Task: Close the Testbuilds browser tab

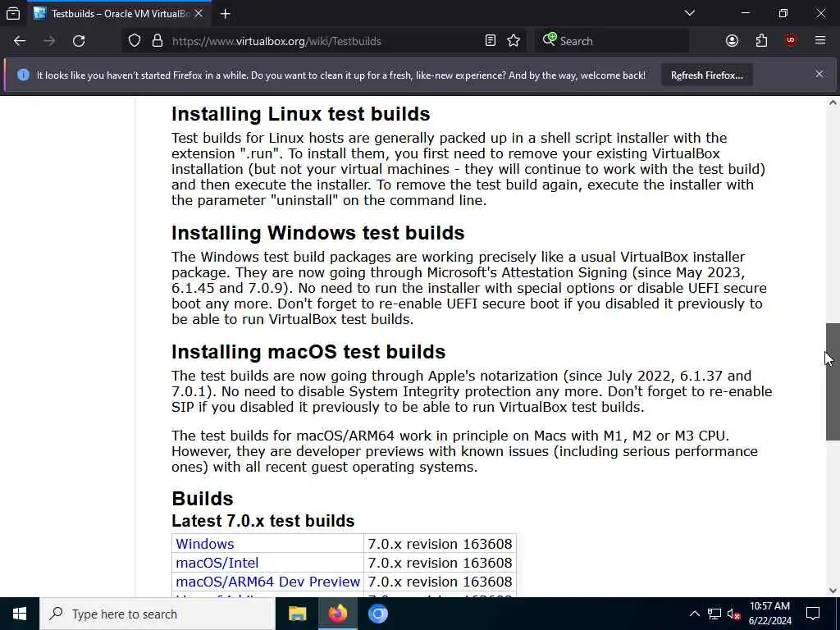Action: 199,13
